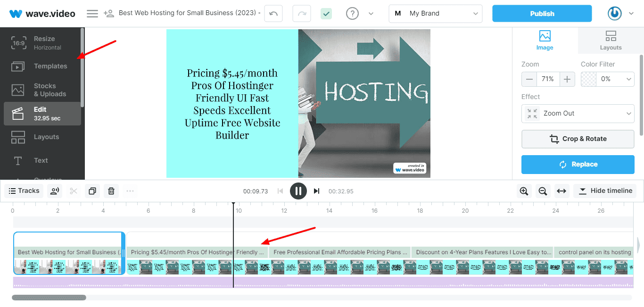Pause the video playback
The width and height of the screenshot is (644, 307).
(x=298, y=191)
